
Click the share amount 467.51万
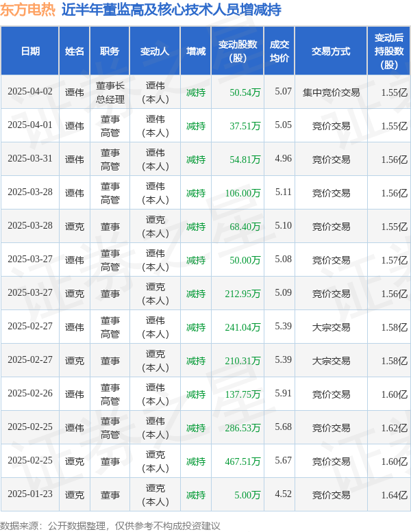tap(242, 461)
